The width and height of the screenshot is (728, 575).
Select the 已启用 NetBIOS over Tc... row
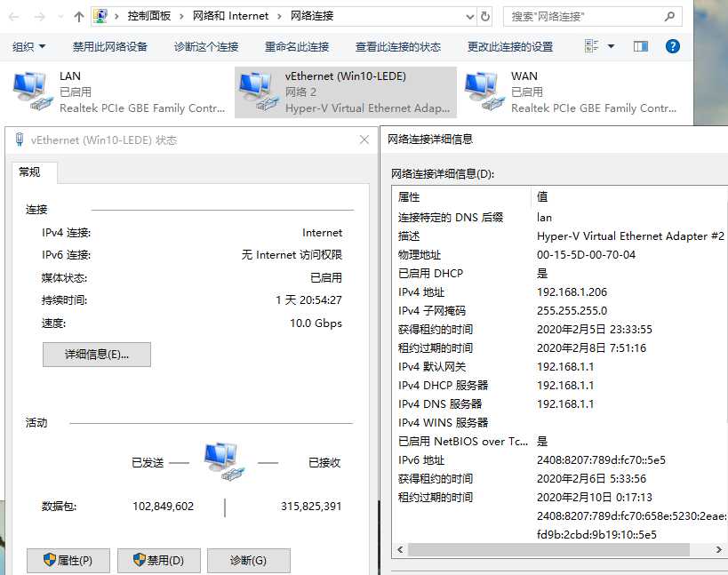559,442
